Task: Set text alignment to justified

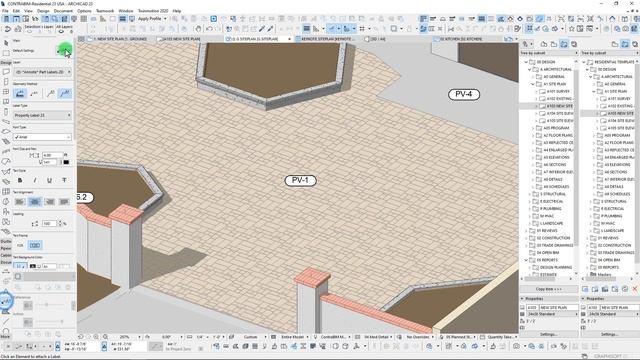Action: 64,202
